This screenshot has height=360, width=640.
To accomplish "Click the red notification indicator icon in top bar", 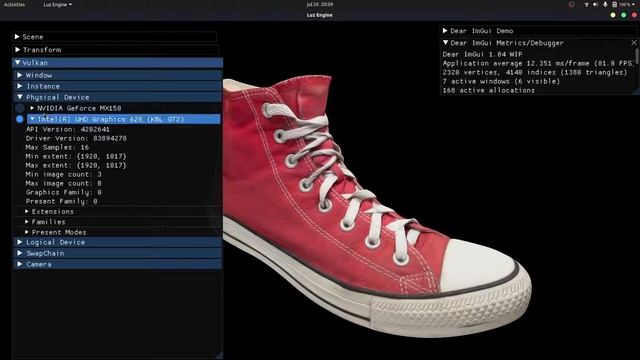I will click(x=571, y=4).
